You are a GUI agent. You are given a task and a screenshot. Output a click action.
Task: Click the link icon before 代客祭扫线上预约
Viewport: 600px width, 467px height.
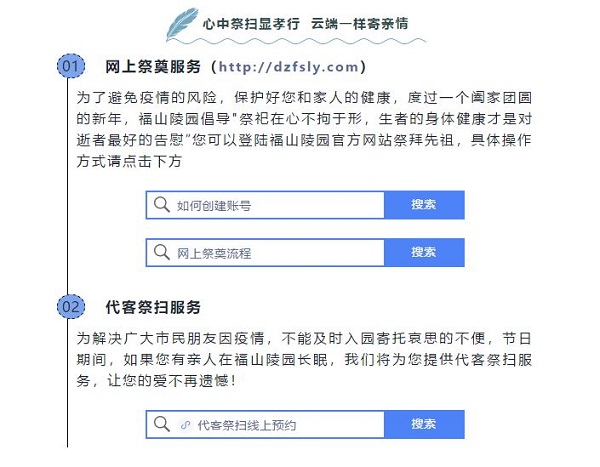click(x=186, y=425)
